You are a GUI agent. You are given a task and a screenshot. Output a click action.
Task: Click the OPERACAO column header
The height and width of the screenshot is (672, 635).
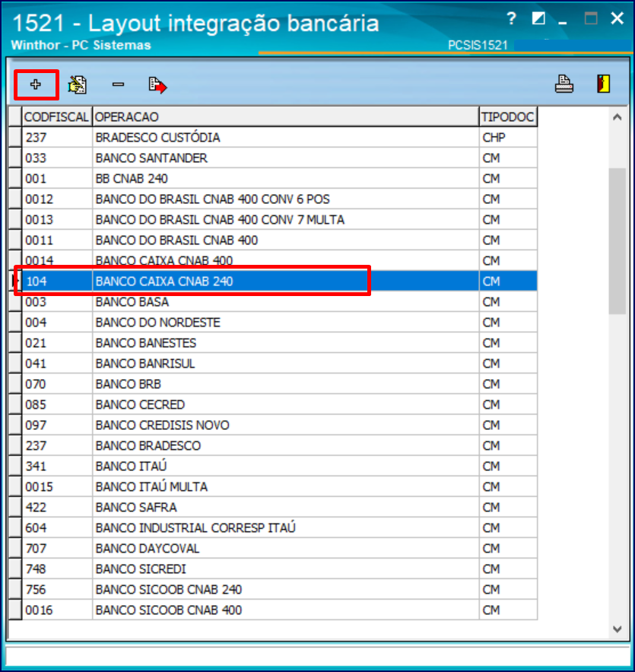pyautogui.click(x=286, y=116)
